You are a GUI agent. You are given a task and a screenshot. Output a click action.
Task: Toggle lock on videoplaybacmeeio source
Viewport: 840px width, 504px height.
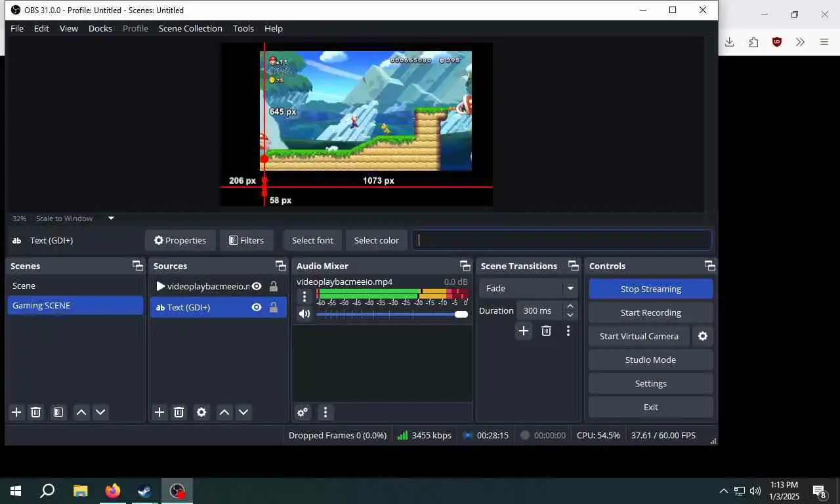pos(274,286)
